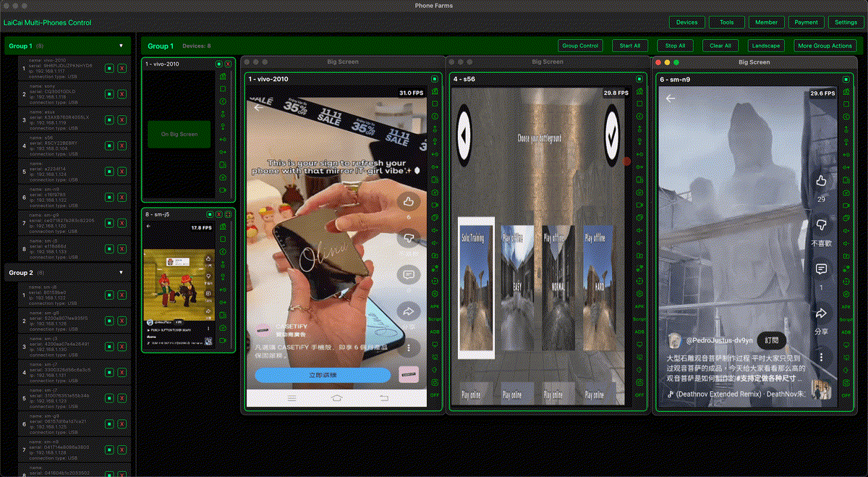The image size is (868, 477).
Task: Select the Solo Training thumbnail in s56
Action: [476, 287]
